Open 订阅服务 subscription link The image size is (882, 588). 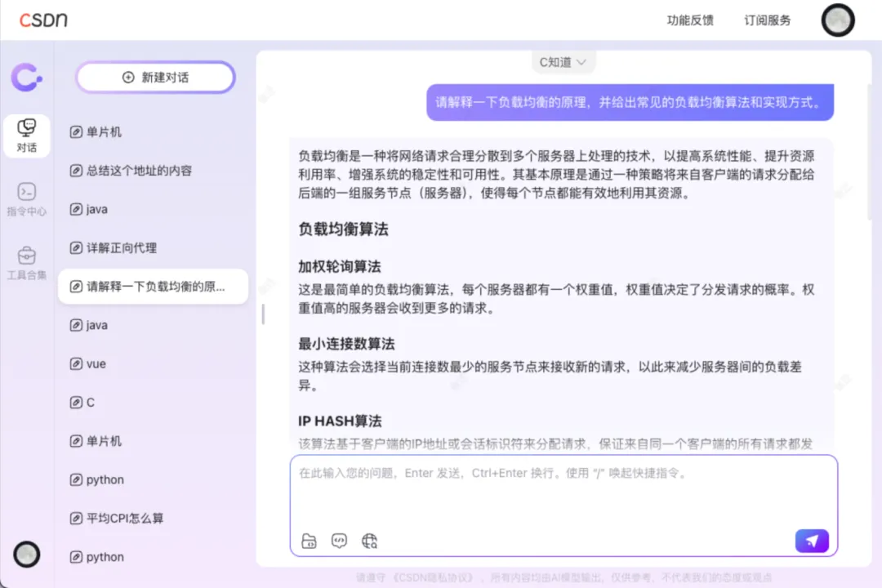[767, 20]
